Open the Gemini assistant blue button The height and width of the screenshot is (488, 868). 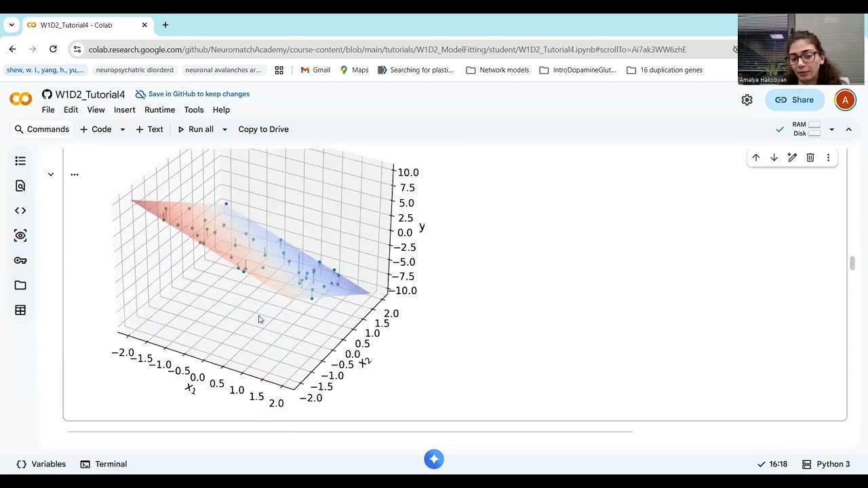(434, 459)
